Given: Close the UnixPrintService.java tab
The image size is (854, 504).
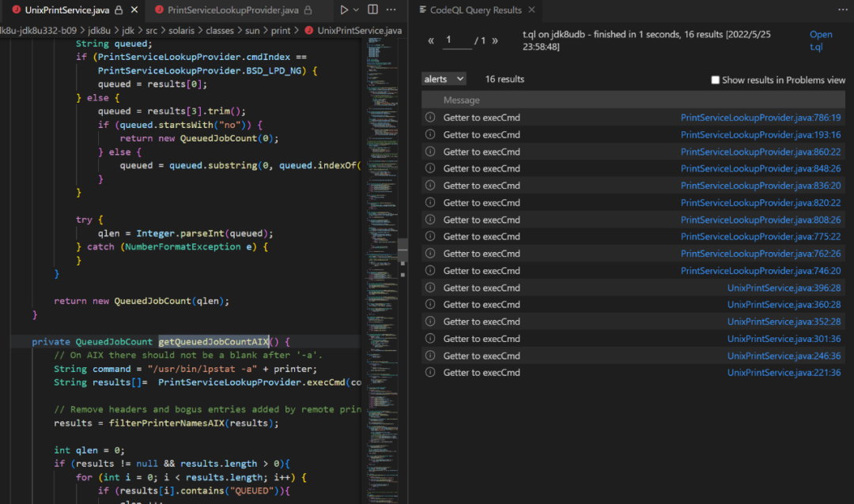Looking at the screenshot, I should (x=134, y=10).
